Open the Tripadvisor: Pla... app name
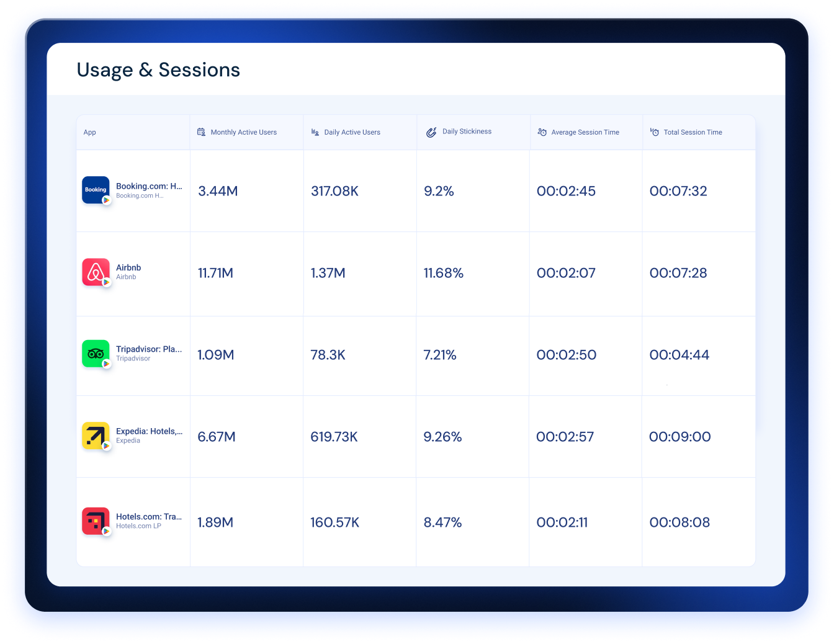The height and width of the screenshot is (644, 834). click(x=149, y=349)
